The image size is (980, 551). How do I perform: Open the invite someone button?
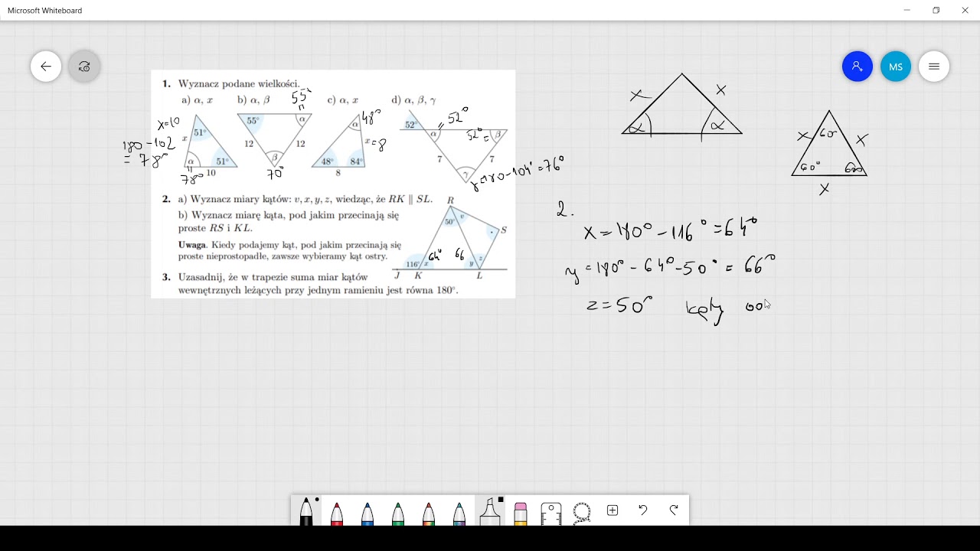[x=857, y=67]
